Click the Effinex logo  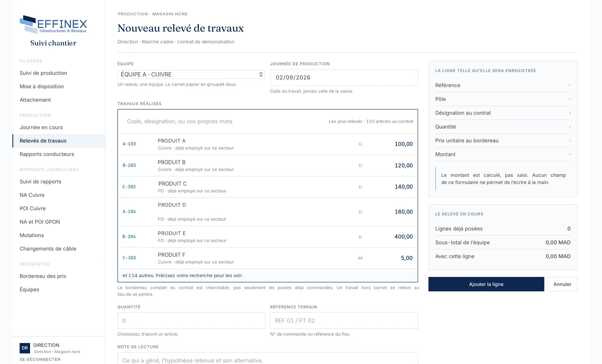coord(53,24)
